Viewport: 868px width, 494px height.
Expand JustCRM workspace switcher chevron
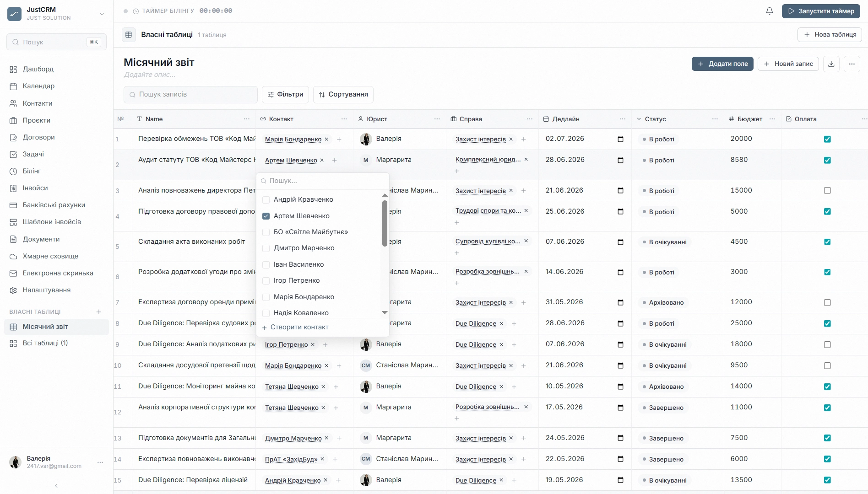[x=102, y=14]
